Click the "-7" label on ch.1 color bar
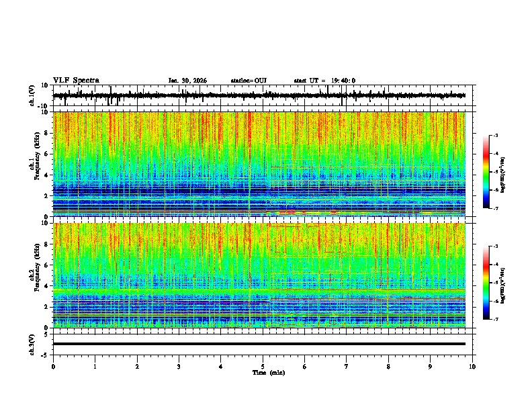Image resolution: width=532 pixels, height=411 pixels. click(495, 208)
